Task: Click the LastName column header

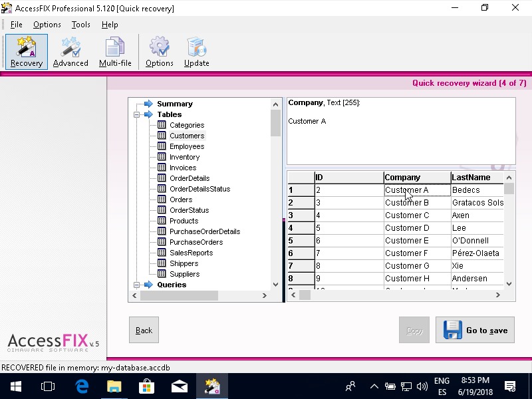Action: point(470,178)
